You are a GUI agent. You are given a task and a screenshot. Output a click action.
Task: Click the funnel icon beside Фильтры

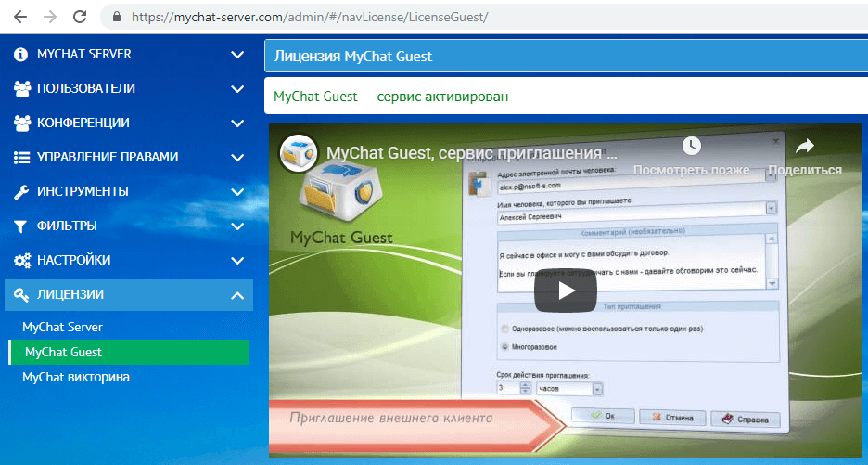click(22, 226)
